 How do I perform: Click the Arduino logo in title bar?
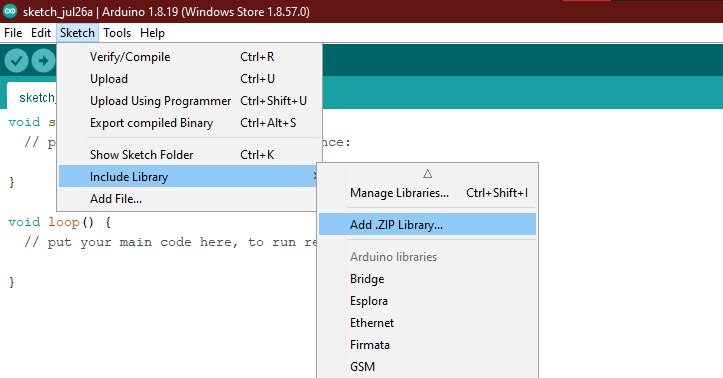pyautogui.click(x=10, y=11)
